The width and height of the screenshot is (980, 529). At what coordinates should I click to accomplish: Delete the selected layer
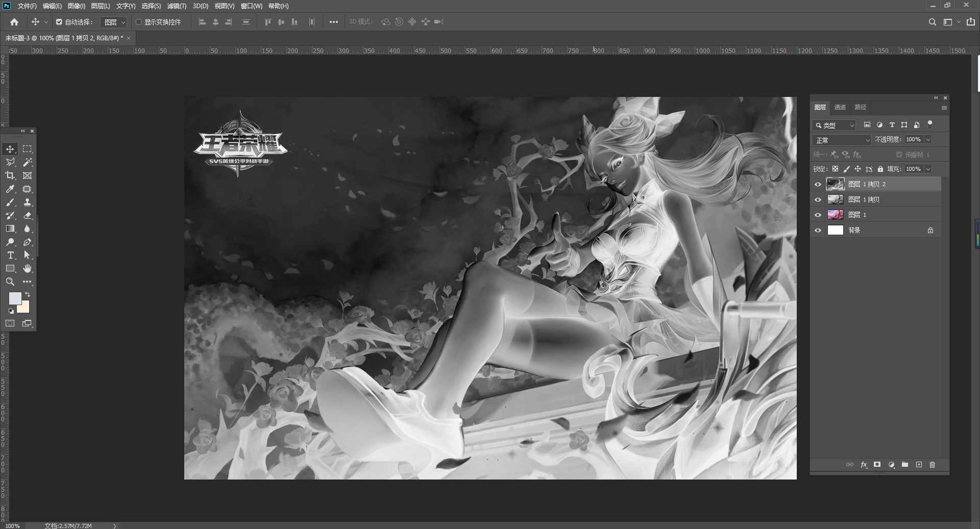(x=933, y=465)
